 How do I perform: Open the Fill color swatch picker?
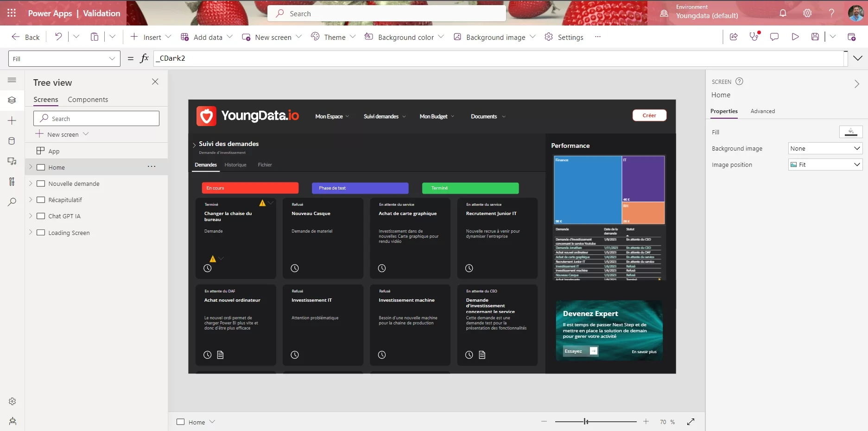[851, 132]
